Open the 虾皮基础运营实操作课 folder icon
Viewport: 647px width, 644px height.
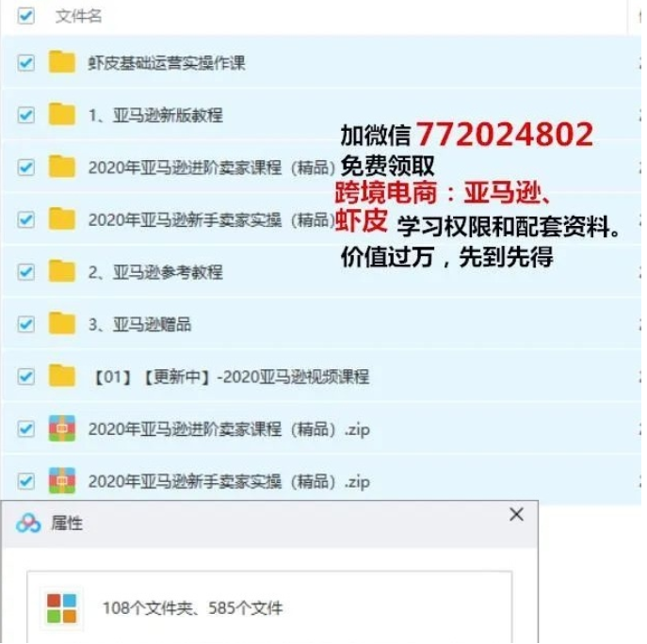(x=62, y=62)
